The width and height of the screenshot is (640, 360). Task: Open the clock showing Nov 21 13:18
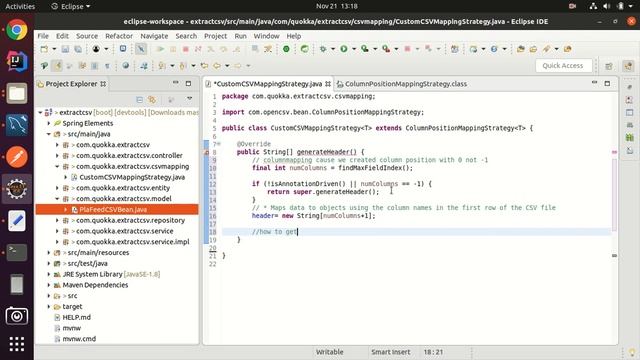337,6
